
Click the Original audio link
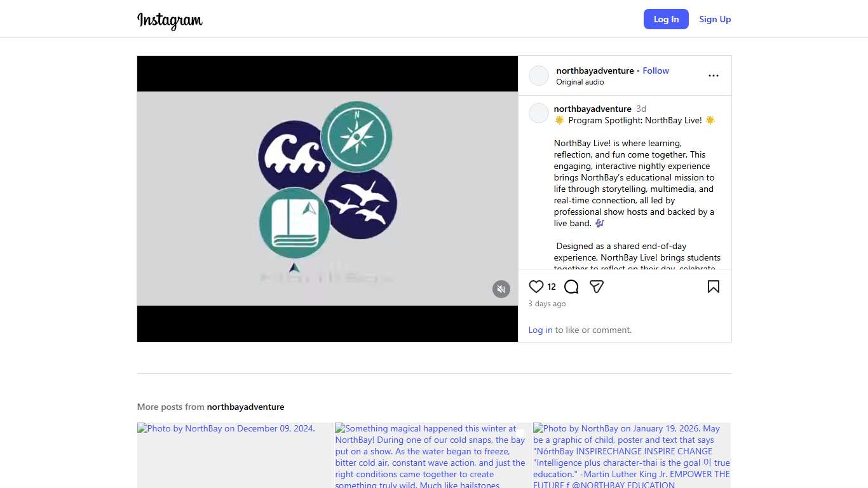click(580, 82)
